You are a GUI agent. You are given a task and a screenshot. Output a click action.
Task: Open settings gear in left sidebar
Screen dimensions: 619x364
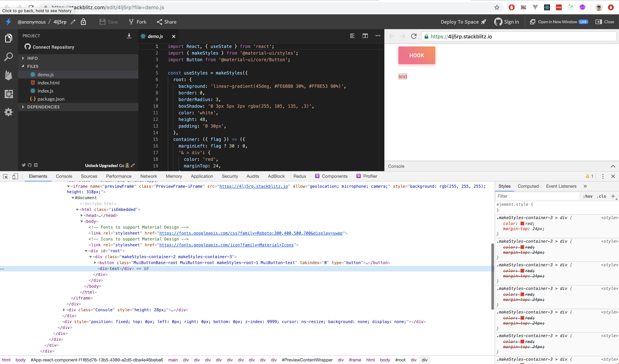(x=9, y=112)
